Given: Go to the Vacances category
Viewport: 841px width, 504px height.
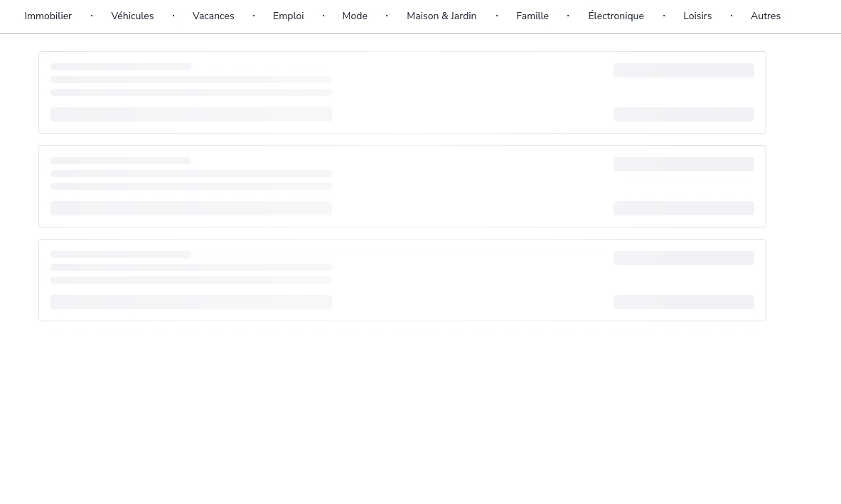Looking at the screenshot, I should coord(213,16).
